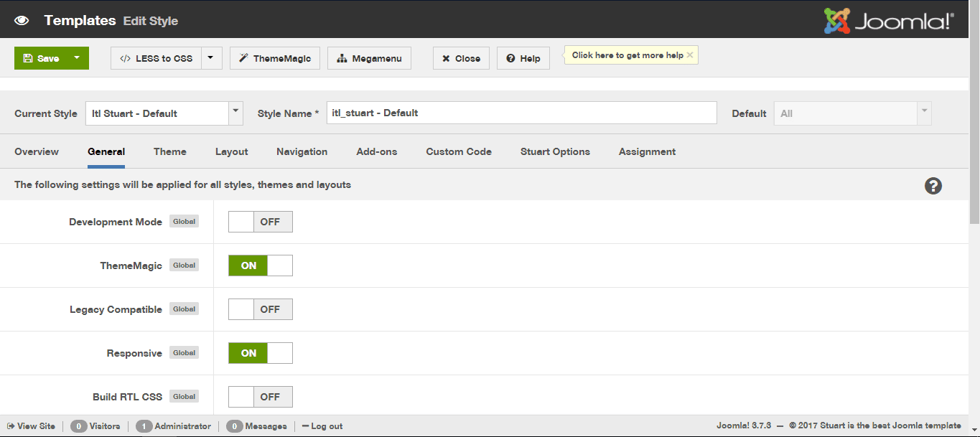Open the Megamenu editor
The image size is (980, 437).
click(369, 59)
